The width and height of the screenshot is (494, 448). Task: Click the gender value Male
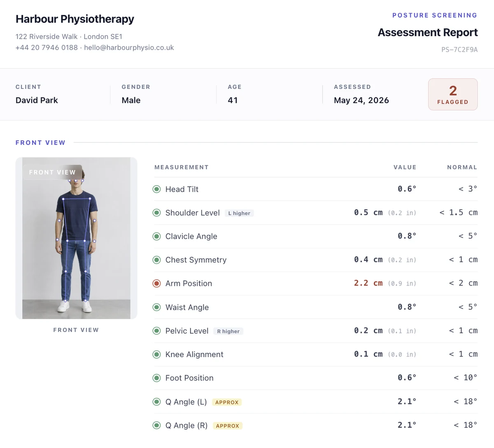pyautogui.click(x=131, y=100)
